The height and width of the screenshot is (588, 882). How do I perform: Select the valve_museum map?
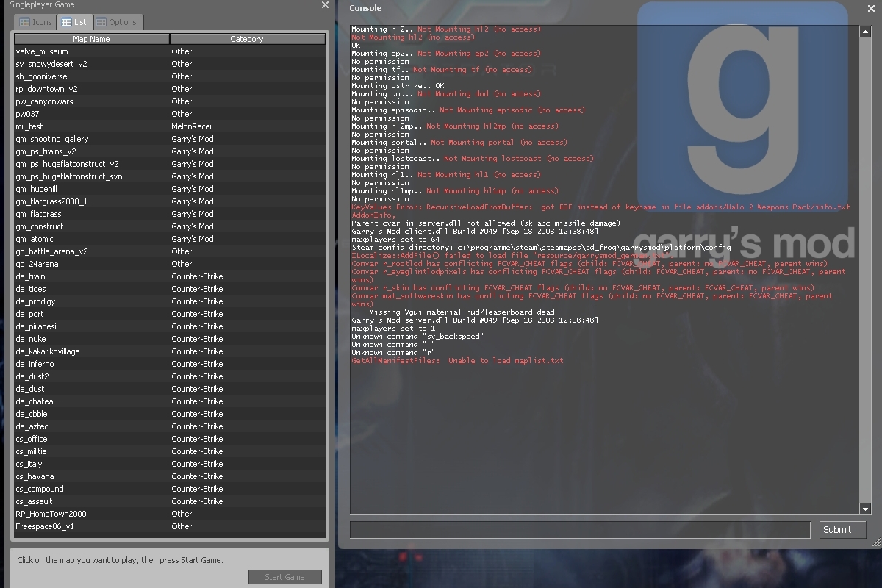[x=41, y=51]
